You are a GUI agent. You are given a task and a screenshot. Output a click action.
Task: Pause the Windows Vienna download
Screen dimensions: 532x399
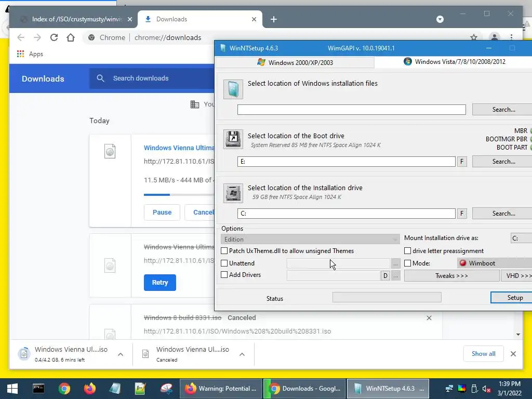point(162,212)
